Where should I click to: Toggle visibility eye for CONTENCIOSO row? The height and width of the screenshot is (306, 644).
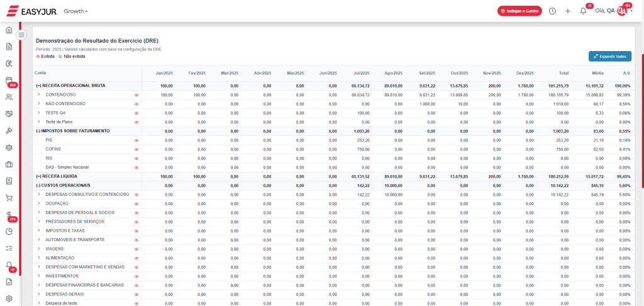[x=136, y=95]
